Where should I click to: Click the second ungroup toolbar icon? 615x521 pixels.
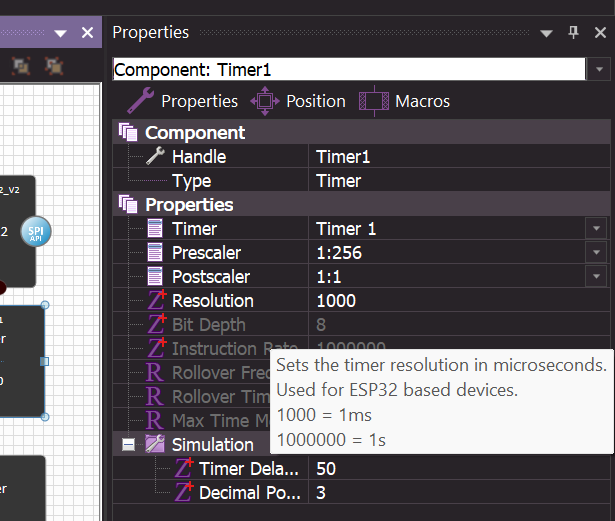pos(54,66)
